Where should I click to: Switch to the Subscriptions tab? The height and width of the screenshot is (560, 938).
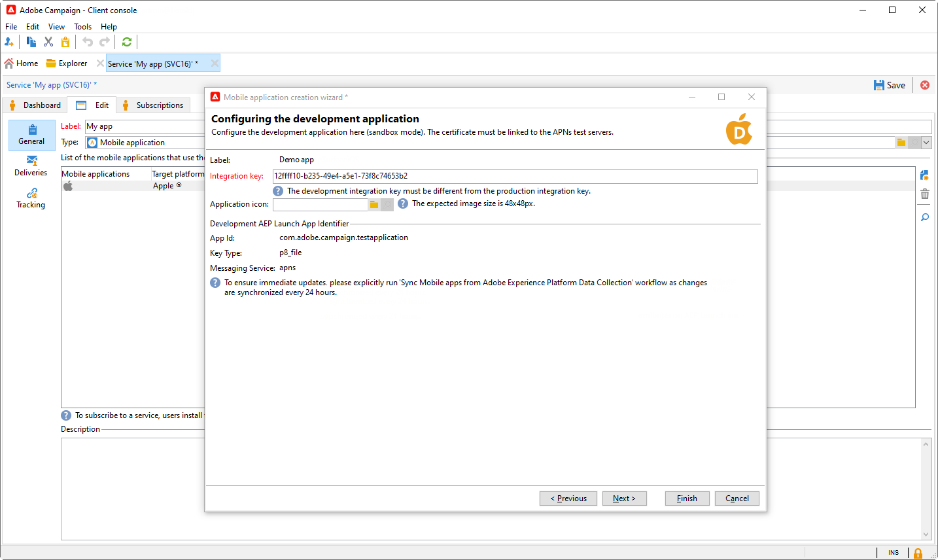click(x=154, y=105)
